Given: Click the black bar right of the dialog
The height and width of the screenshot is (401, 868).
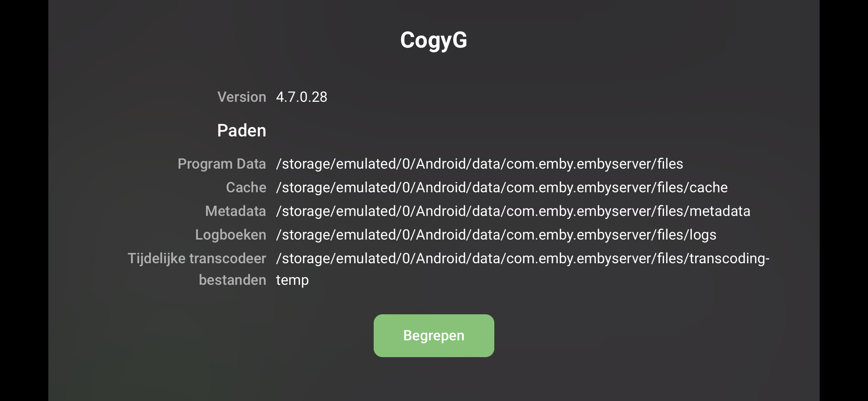Looking at the screenshot, I should coord(844,200).
